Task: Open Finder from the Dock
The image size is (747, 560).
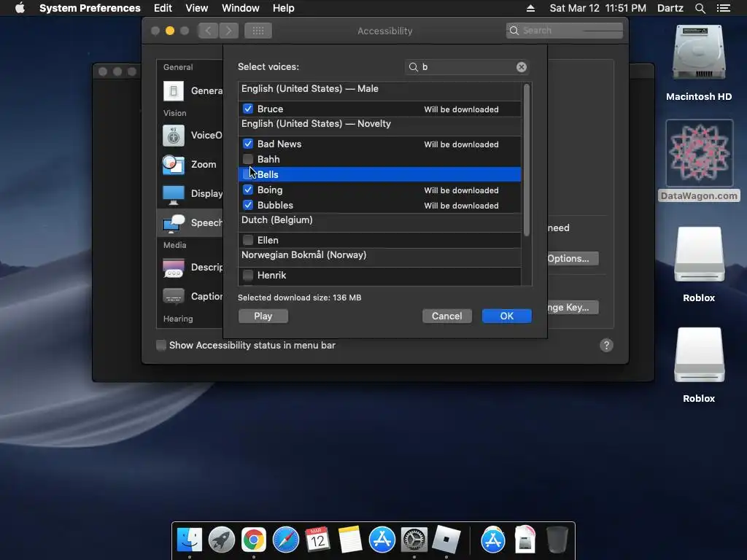Action: pos(190,540)
